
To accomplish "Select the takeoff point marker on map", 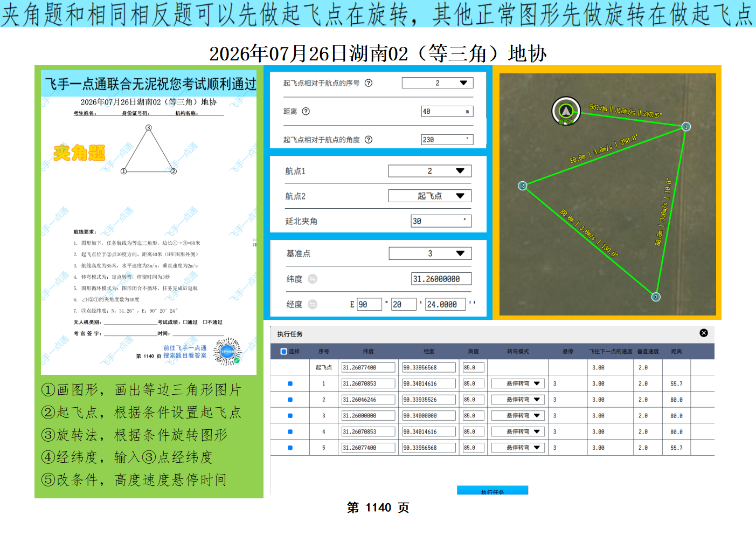I will 566,111.
